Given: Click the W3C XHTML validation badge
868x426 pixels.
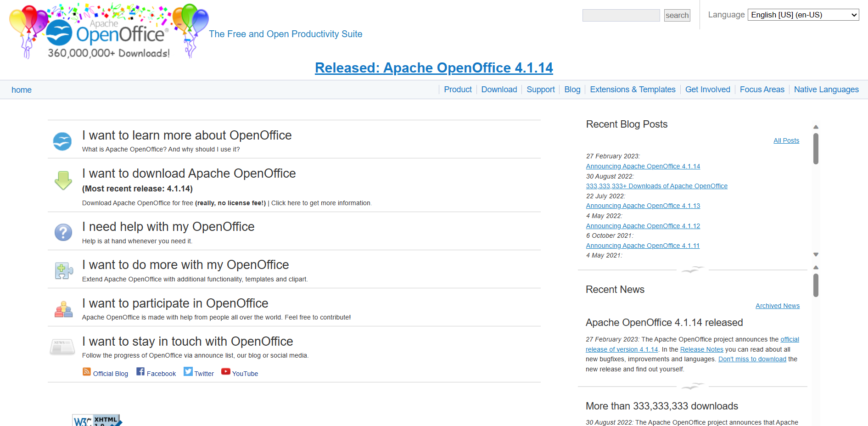Looking at the screenshot, I should 97,420.
